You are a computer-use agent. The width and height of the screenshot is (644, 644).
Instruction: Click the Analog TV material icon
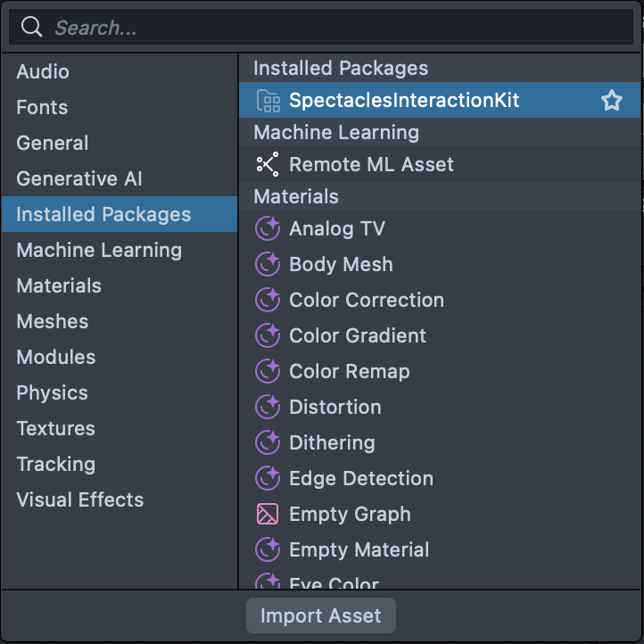pyautogui.click(x=268, y=229)
